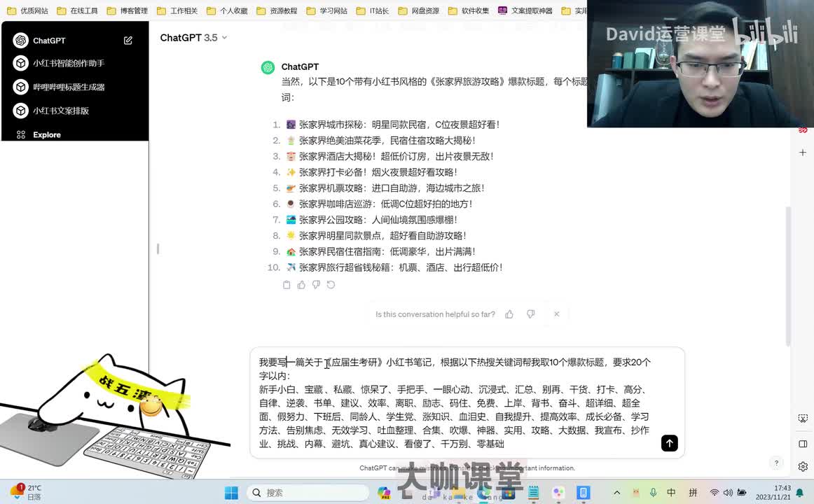Screen dimensions: 814x504
Task: Thumbs up the ChatGPT response
Action: (301, 285)
